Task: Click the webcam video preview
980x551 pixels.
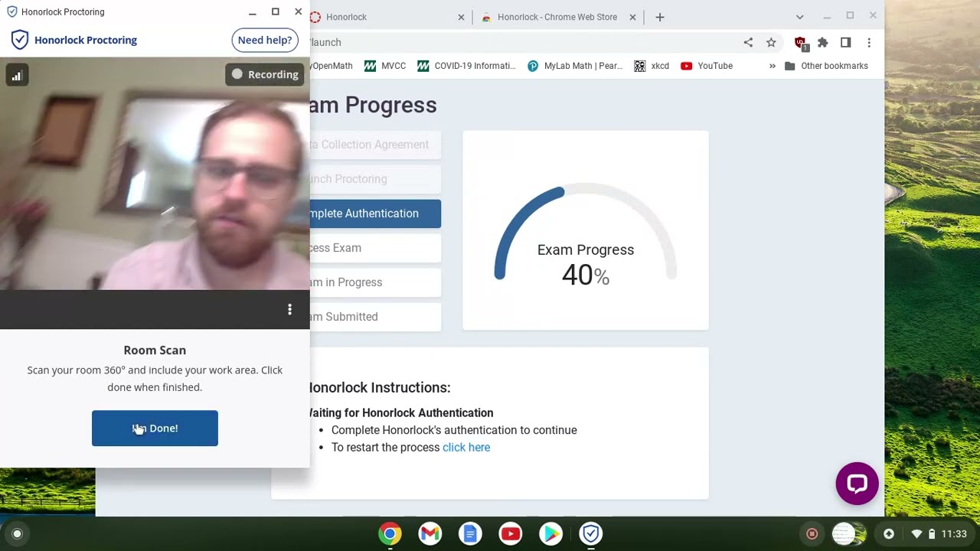Action: (x=155, y=174)
